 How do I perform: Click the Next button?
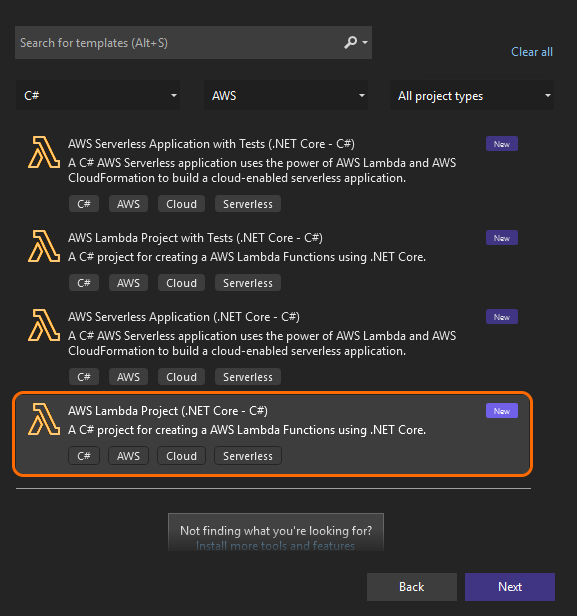point(510,587)
